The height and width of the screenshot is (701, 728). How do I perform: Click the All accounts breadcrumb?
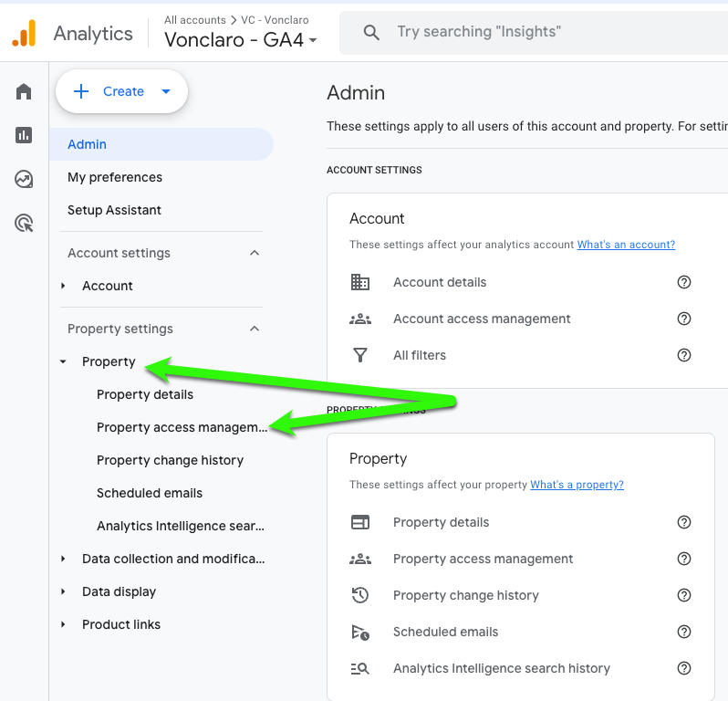click(x=195, y=20)
